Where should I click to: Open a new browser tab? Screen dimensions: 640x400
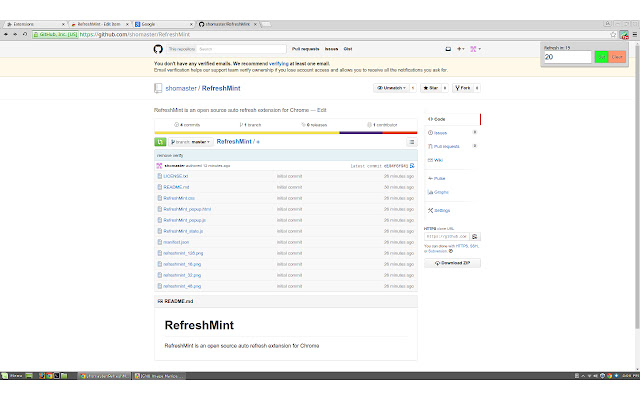[x=266, y=24]
